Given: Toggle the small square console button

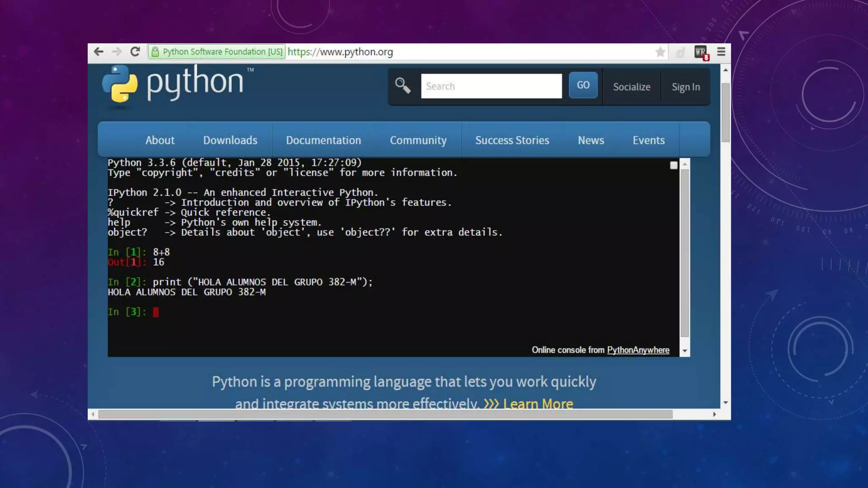Looking at the screenshot, I should click(673, 166).
